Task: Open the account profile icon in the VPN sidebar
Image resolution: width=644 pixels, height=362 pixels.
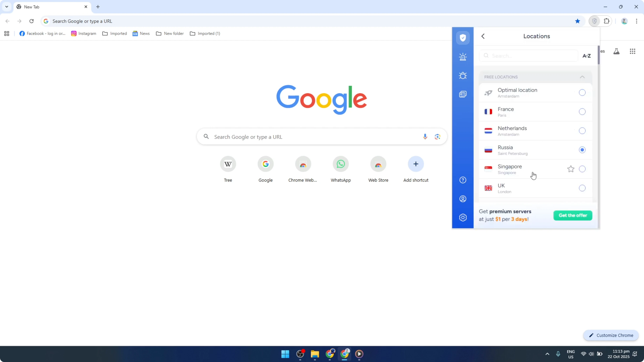Action: tap(463, 199)
